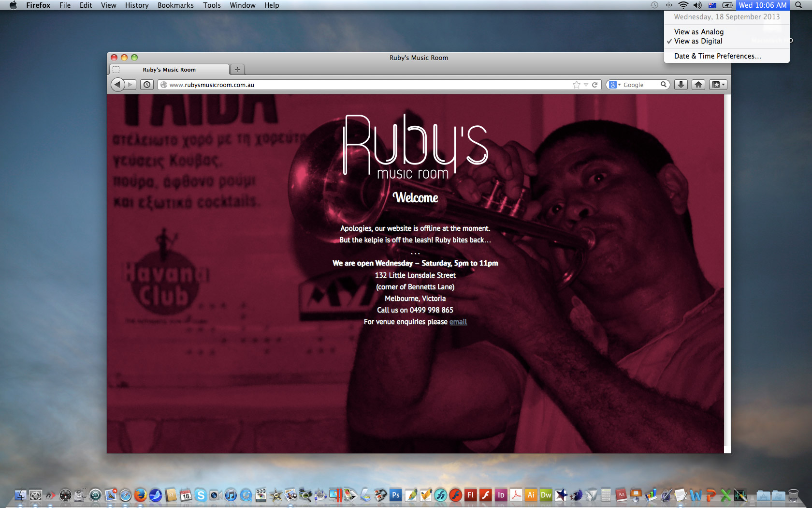Open the Flash Professional Fl icon in Dock
812x508 pixels.
click(x=471, y=495)
